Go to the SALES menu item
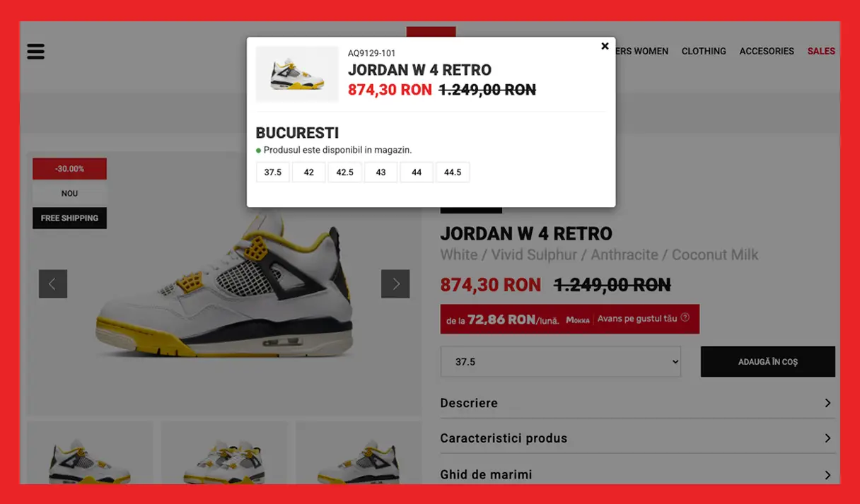860x504 pixels. [x=821, y=51]
